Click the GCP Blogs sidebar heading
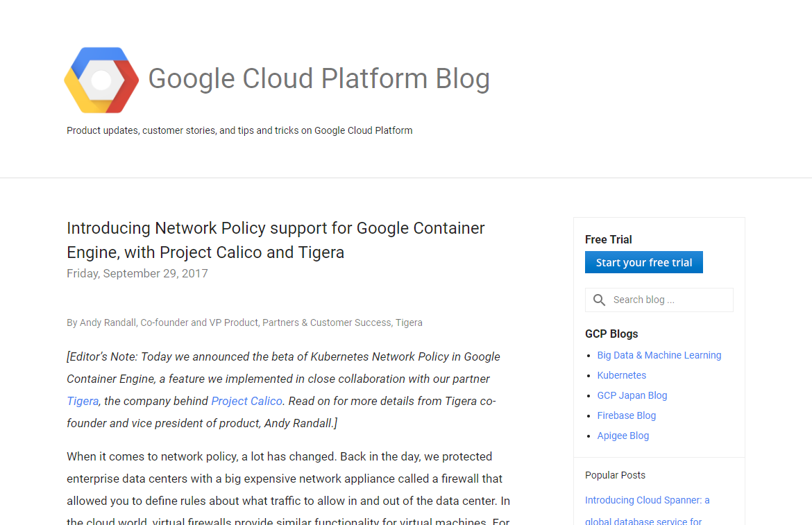The image size is (812, 525). click(611, 334)
